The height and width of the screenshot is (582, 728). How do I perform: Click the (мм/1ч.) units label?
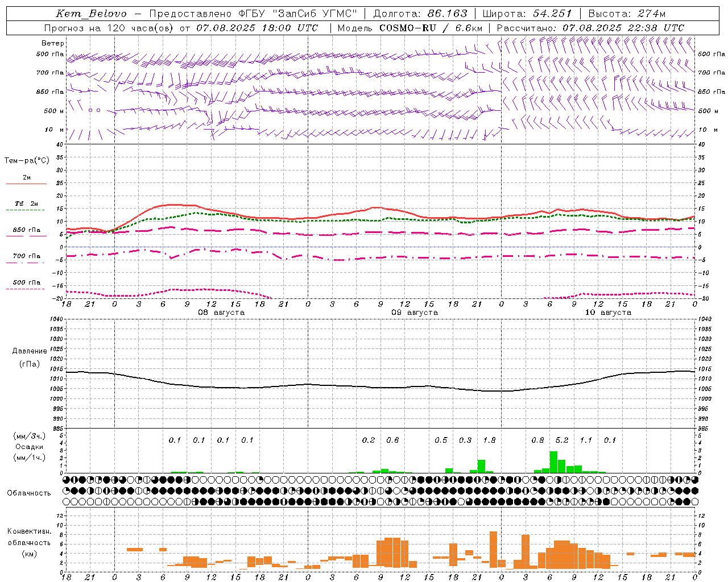click(30, 458)
